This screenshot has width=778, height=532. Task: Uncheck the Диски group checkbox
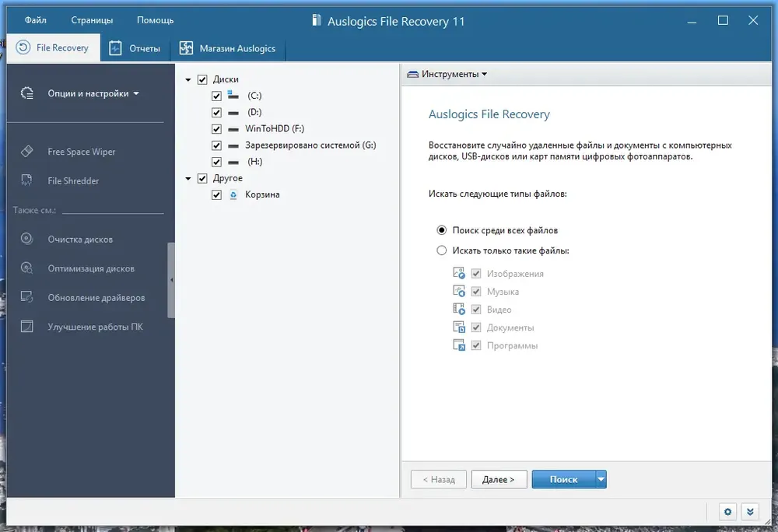point(202,79)
